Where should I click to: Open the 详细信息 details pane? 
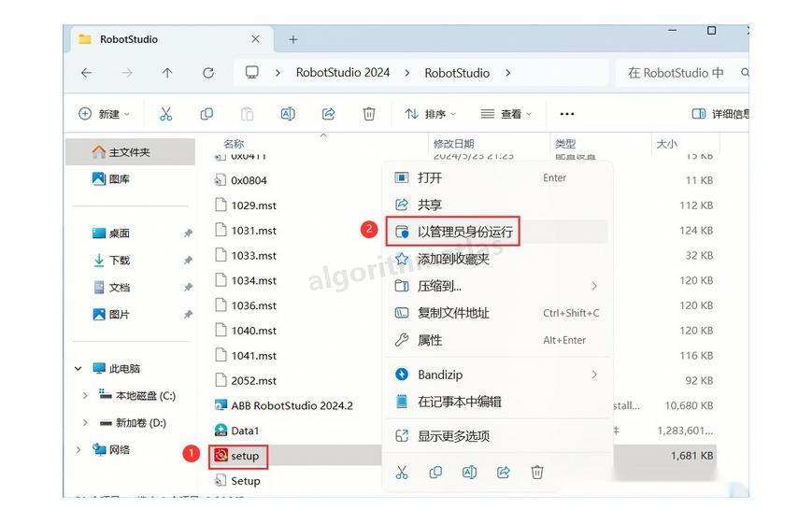(x=720, y=114)
